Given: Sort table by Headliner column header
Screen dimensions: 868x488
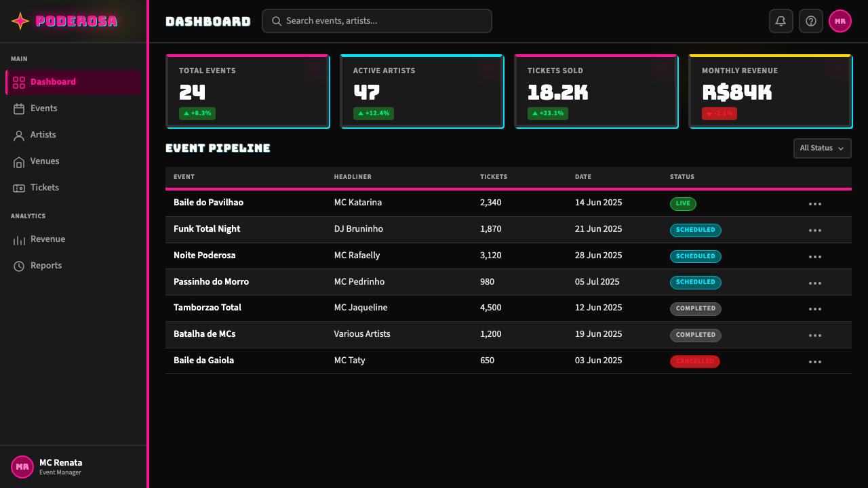Looking at the screenshot, I should pos(353,177).
